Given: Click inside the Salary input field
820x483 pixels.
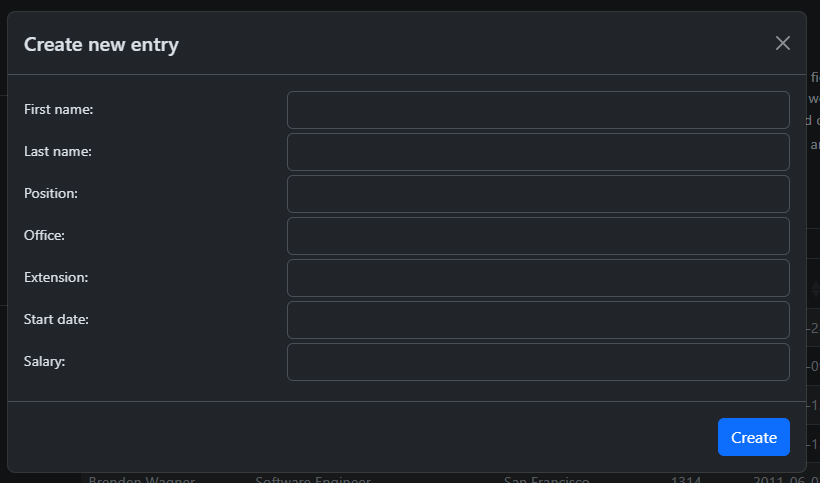Looking at the screenshot, I should pyautogui.click(x=538, y=362).
